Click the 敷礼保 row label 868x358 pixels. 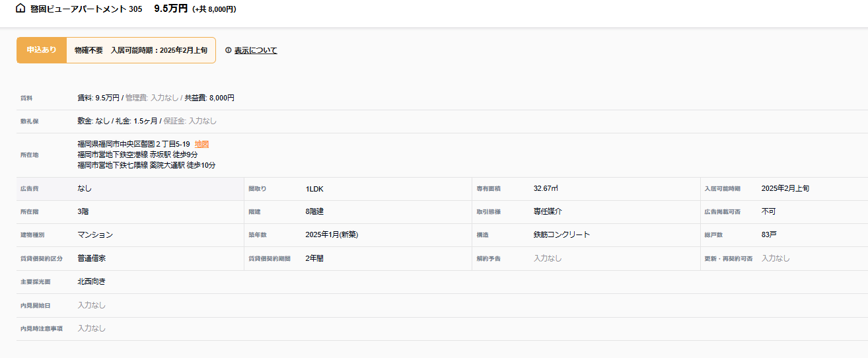pos(29,122)
